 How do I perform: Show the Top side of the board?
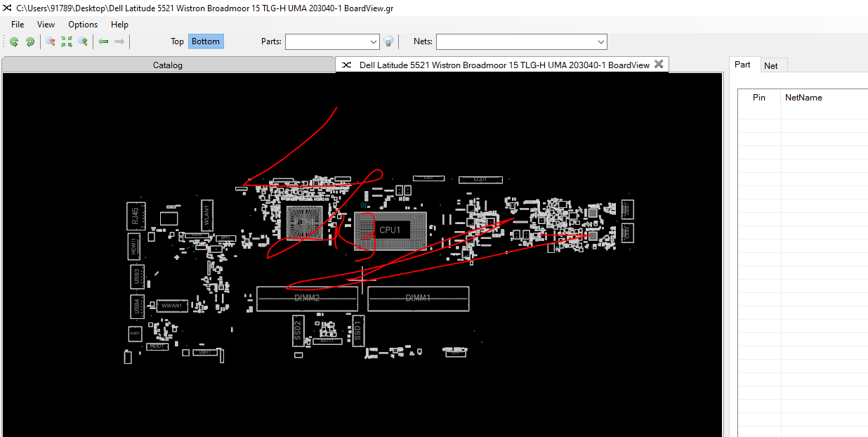pyautogui.click(x=177, y=41)
